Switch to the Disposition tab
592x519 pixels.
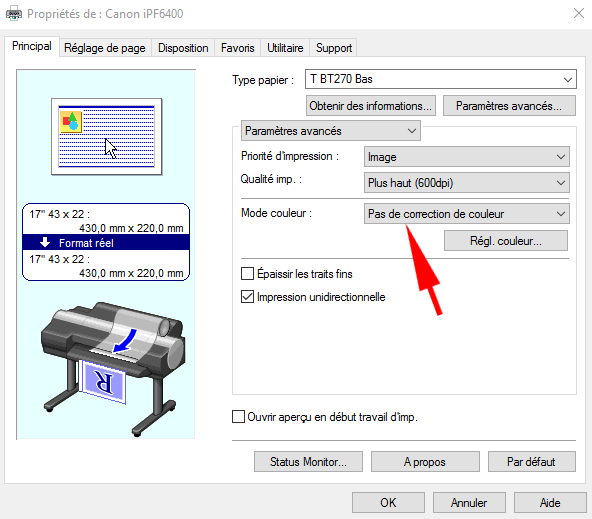[x=183, y=48]
